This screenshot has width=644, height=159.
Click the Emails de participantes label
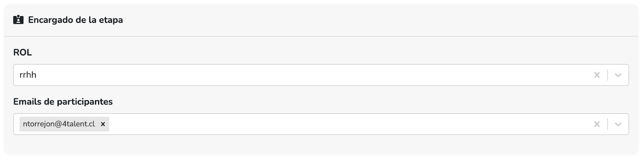[63, 102]
